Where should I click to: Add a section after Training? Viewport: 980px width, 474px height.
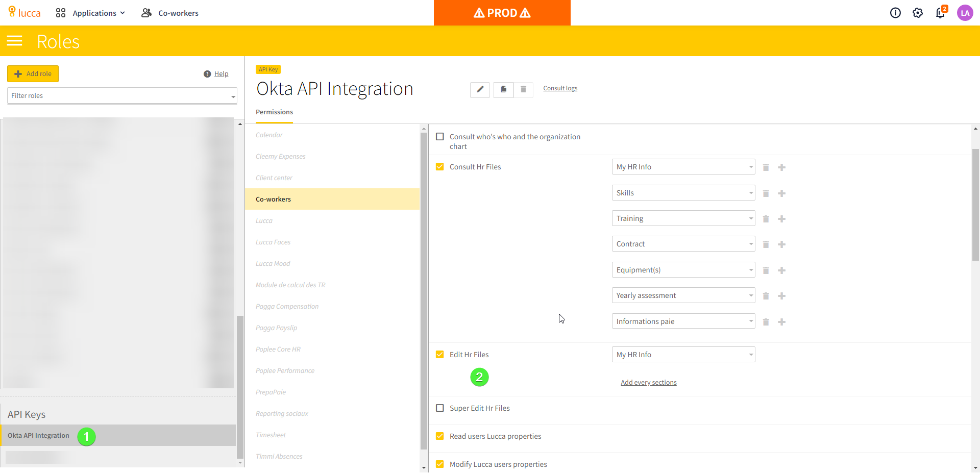point(781,219)
